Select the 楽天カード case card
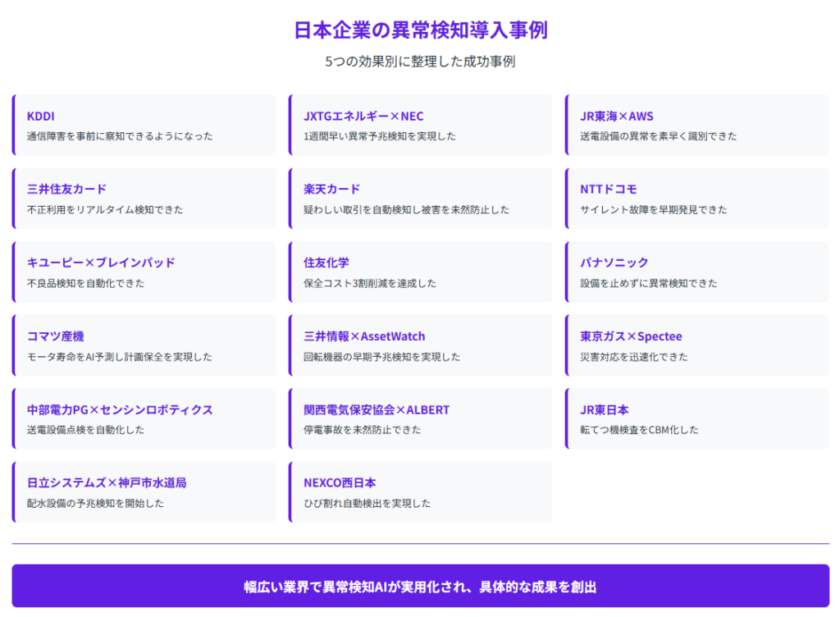The image size is (840, 617). tap(420, 199)
